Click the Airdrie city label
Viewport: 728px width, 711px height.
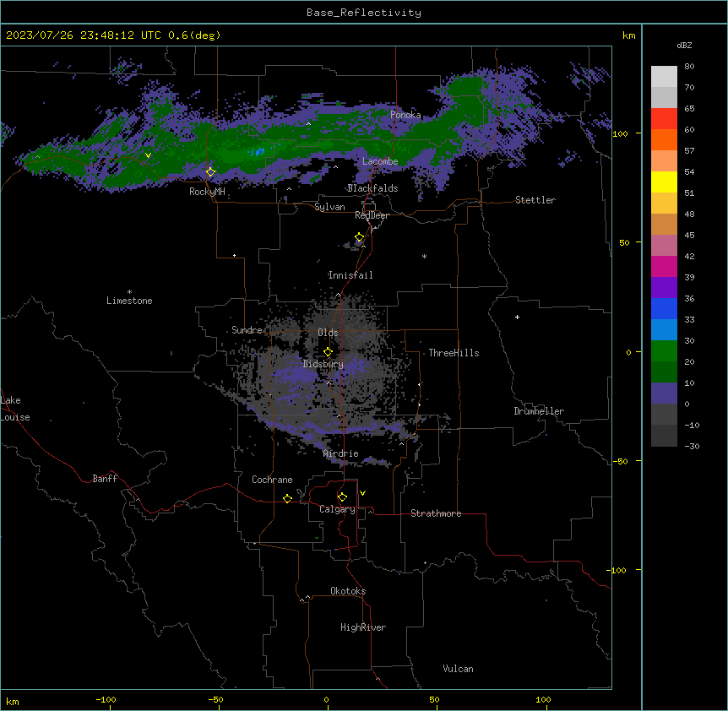point(340,453)
